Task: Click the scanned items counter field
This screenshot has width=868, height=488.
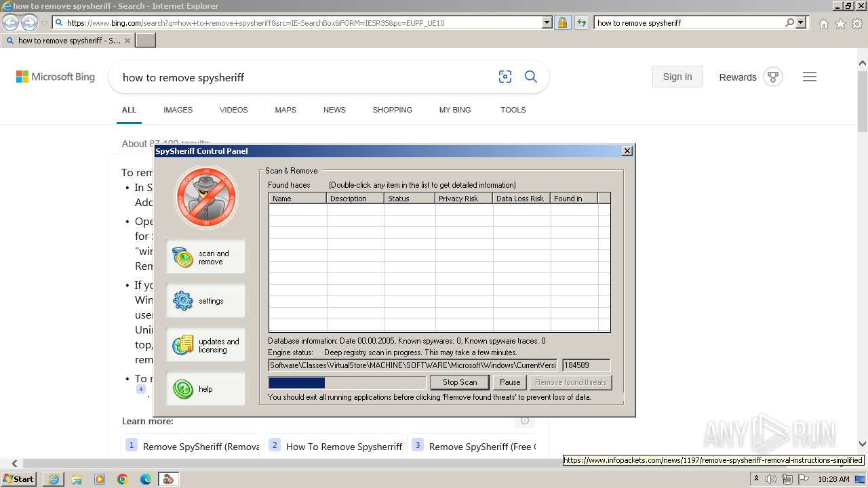Action: tap(586, 365)
